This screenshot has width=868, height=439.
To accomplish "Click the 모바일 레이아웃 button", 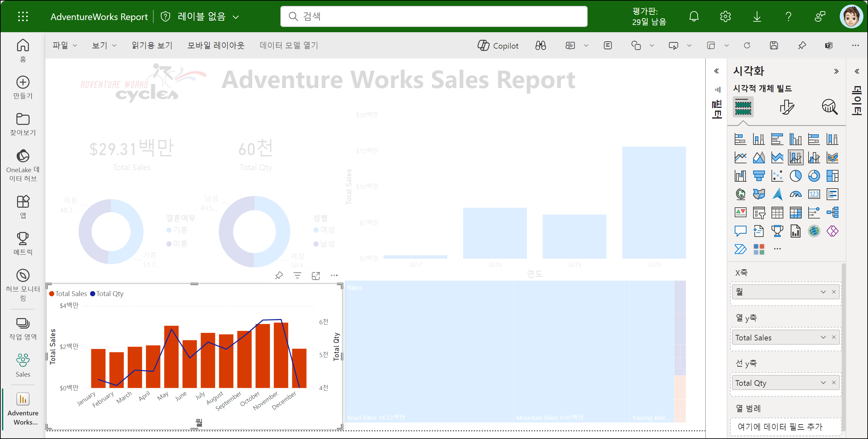I will 216,46.
